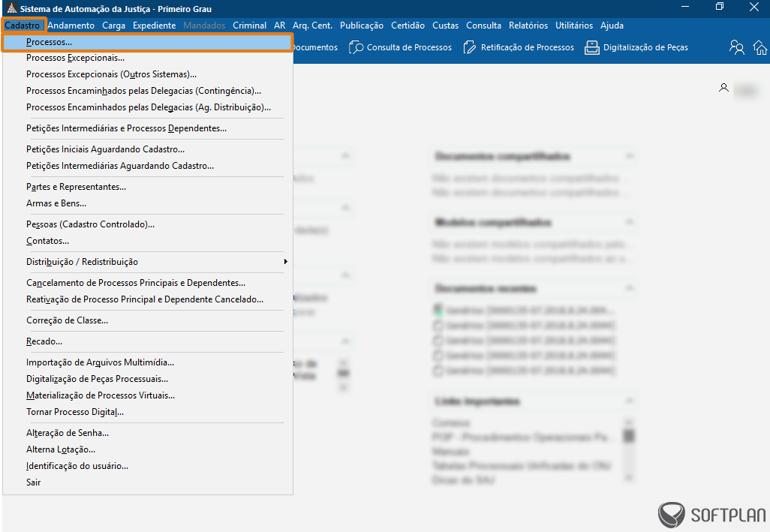The height and width of the screenshot is (532, 770).
Task: Click the home icon in toolbar
Action: [x=760, y=47]
